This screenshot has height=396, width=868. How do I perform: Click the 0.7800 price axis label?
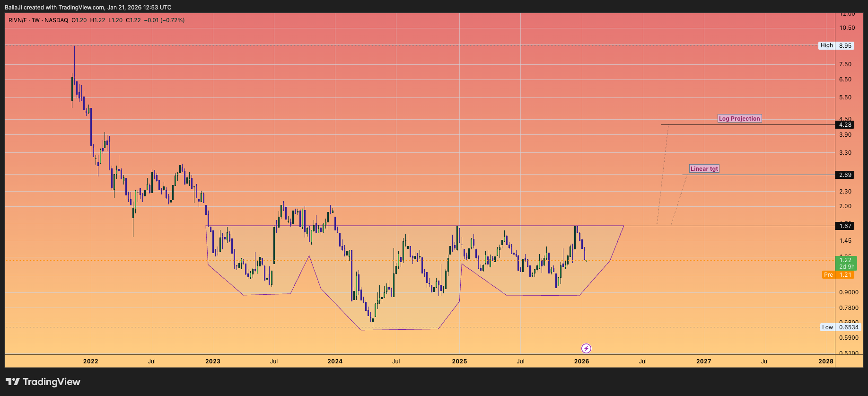point(849,308)
